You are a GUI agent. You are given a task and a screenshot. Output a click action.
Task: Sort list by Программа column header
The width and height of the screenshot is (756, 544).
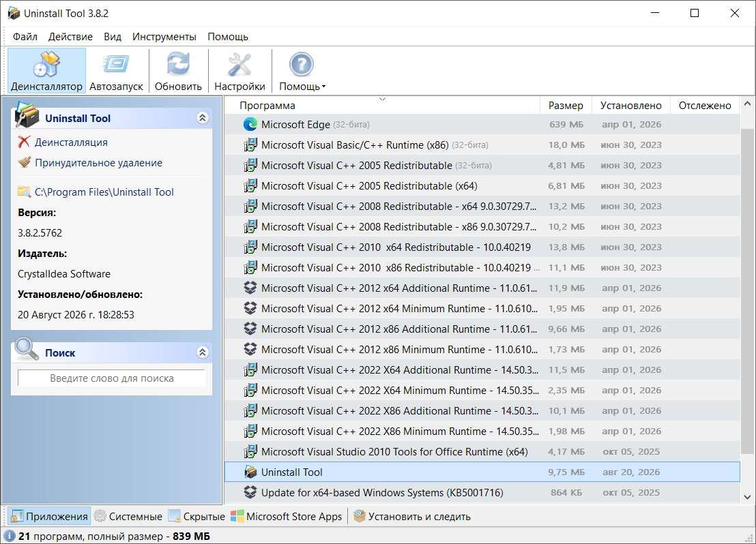coord(382,106)
